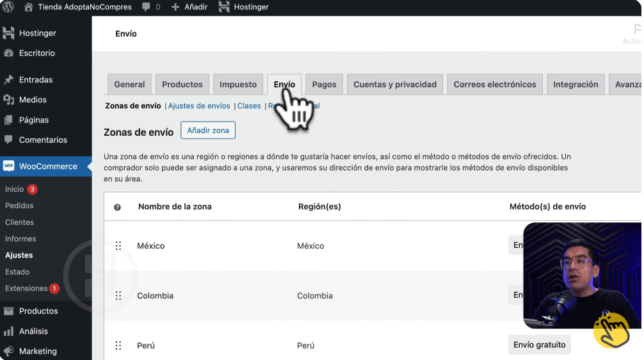Open the Impuesto tab
The height and width of the screenshot is (360, 644).
(x=238, y=85)
